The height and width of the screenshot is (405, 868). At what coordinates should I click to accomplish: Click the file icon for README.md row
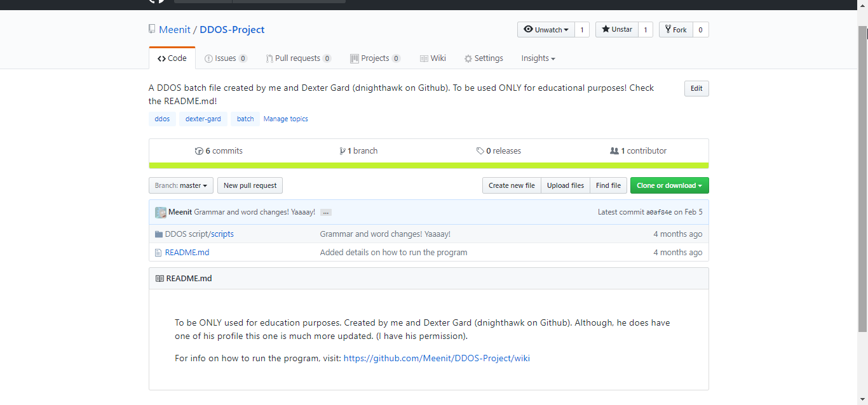[158, 253]
